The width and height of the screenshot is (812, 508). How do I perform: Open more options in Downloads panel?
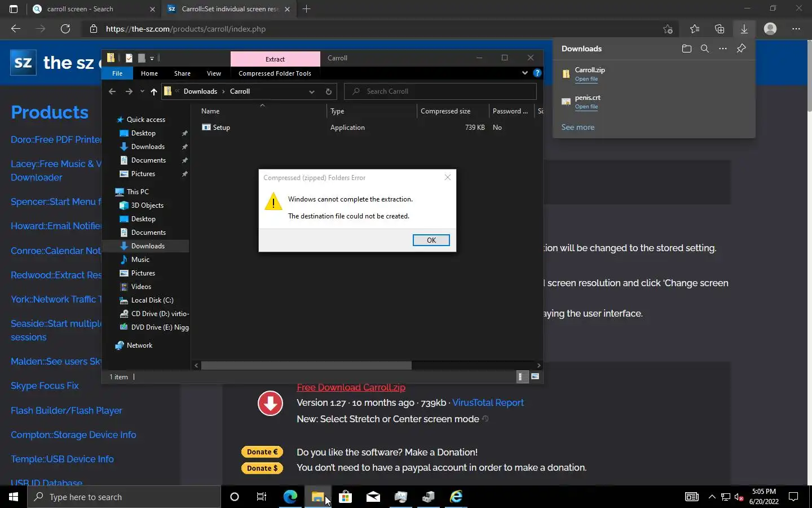[x=722, y=49]
